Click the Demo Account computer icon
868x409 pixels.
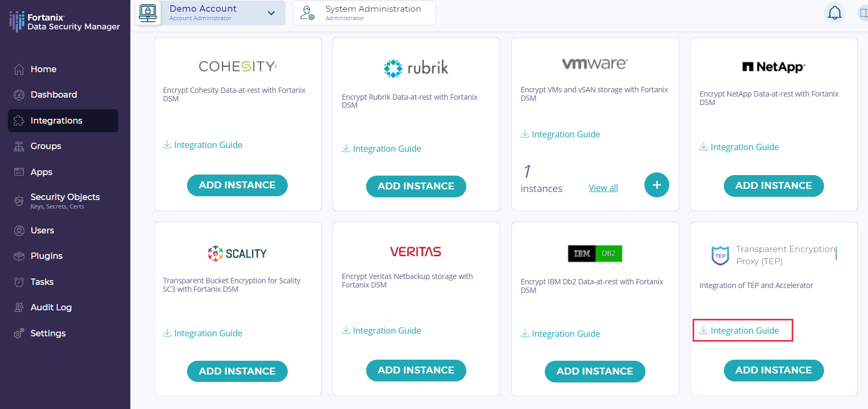pos(148,13)
